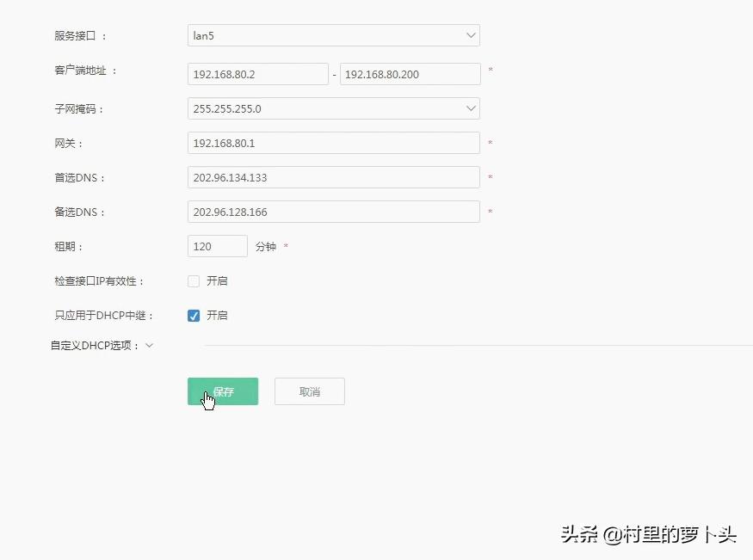The height and width of the screenshot is (560, 753).
Task: Expand the 自定义DHCP选项 section
Action: [149, 345]
